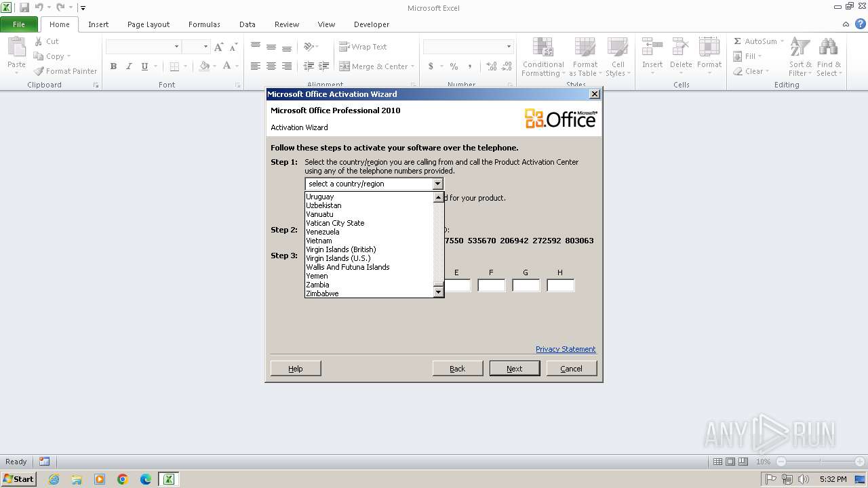Open the Privacy Statement link
Image resolution: width=868 pixels, height=488 pixels.
[x=566, y=349]
